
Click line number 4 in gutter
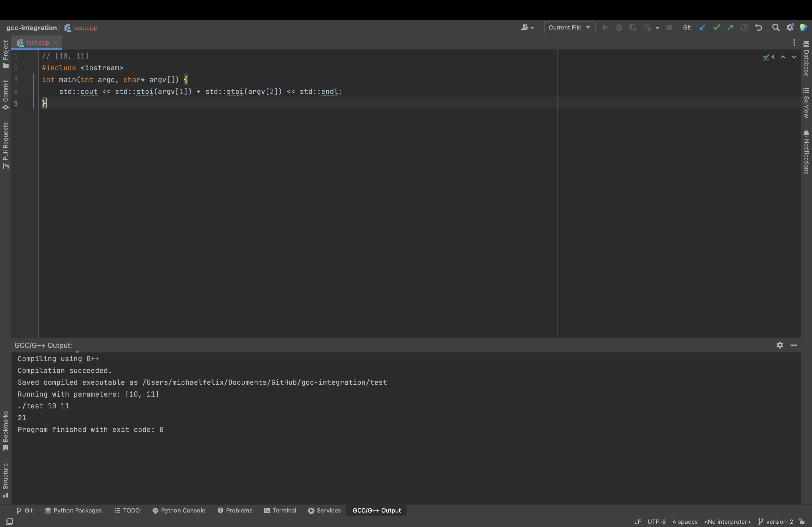point(16,92)
